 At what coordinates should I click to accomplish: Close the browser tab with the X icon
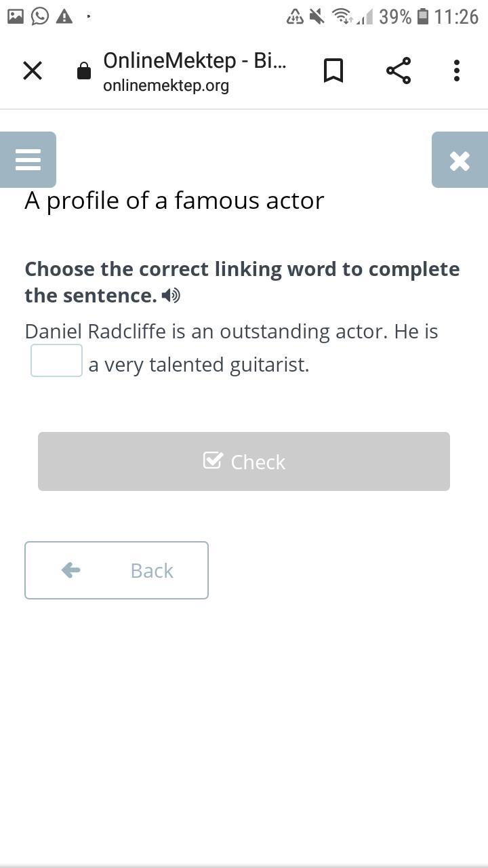click(33, 71)
